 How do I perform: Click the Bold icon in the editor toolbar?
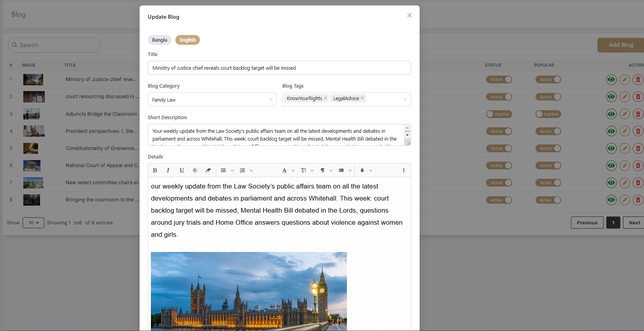tap(155, 171)
